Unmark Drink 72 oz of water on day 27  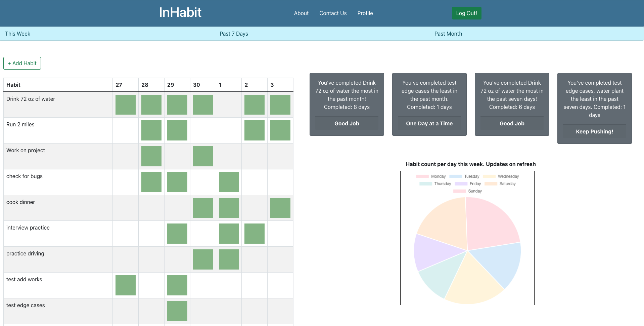(125, 105)
